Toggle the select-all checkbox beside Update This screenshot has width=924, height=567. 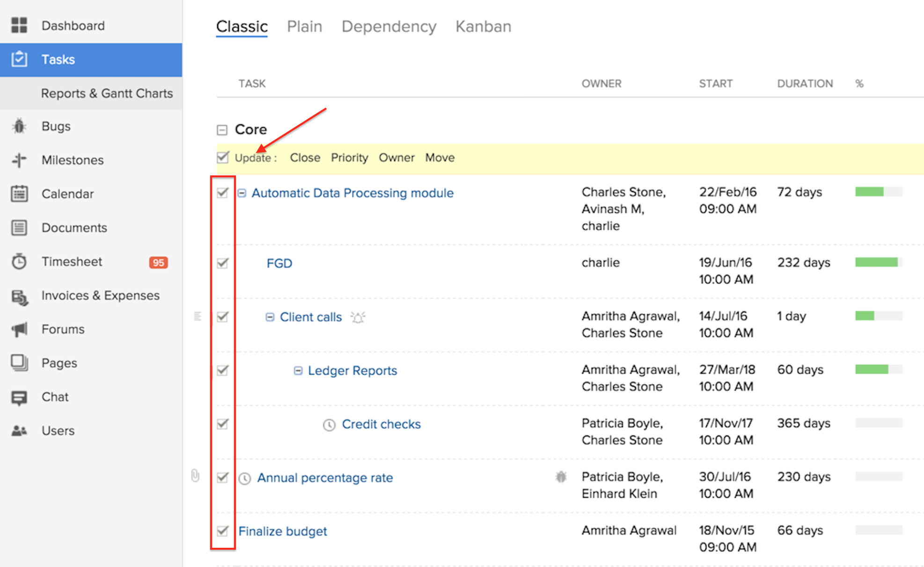click(223, 157)
